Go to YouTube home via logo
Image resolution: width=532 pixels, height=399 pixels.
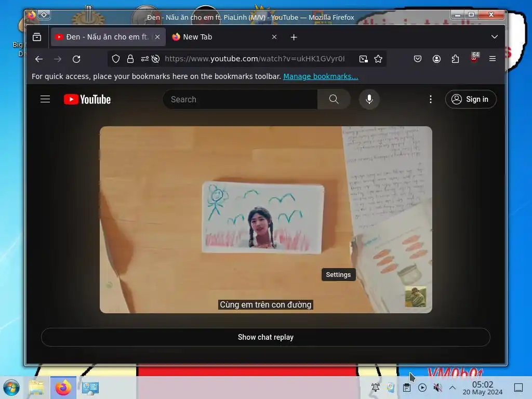pyautogui.click(x=87, y=99)
